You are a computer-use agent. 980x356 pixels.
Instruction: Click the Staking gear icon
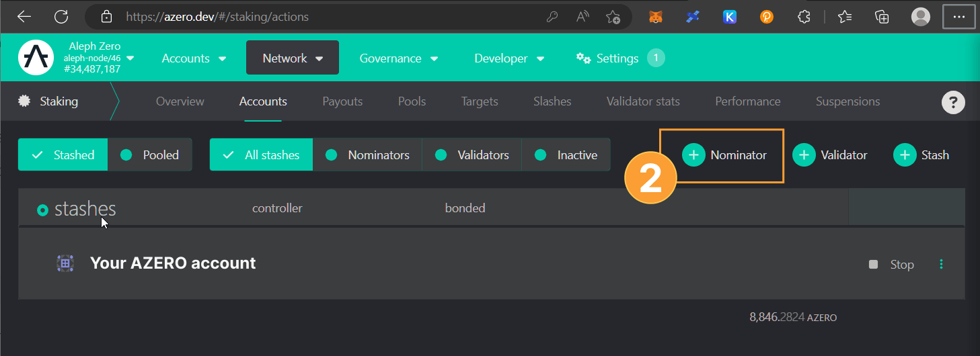(x=25, y=101)
